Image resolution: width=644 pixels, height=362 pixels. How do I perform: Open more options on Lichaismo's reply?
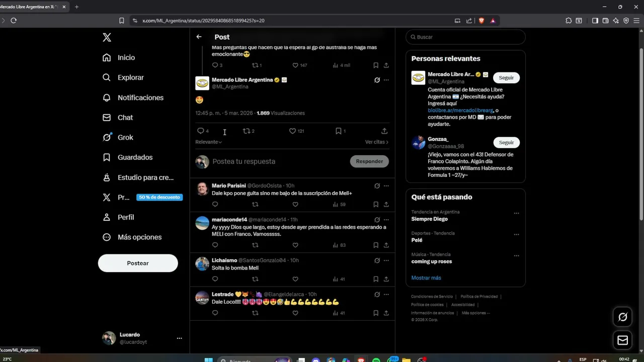(x=386, y=260)
